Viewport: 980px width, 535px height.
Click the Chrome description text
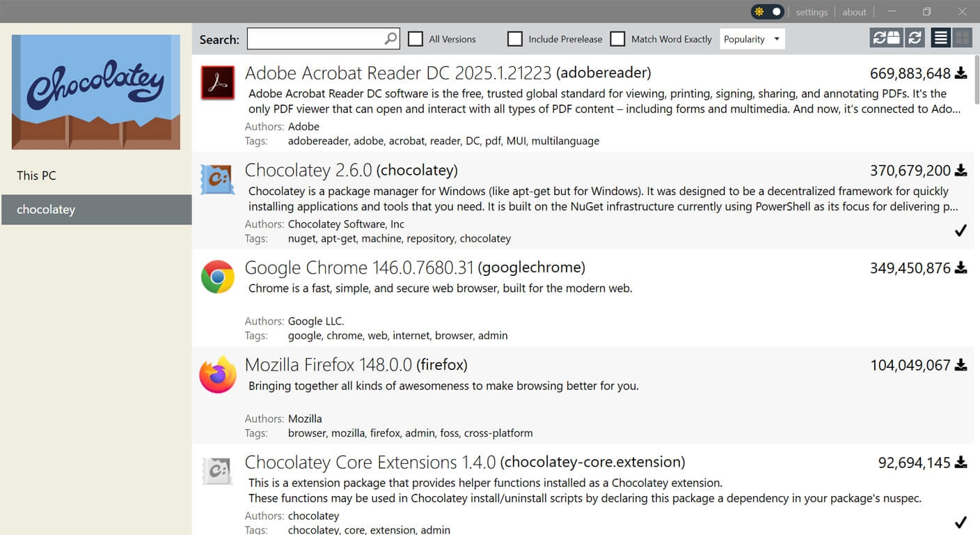tap(441, 288)
